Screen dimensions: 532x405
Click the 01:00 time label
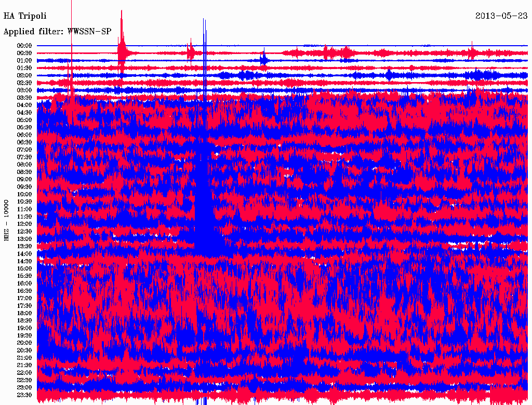click(24, 61)
